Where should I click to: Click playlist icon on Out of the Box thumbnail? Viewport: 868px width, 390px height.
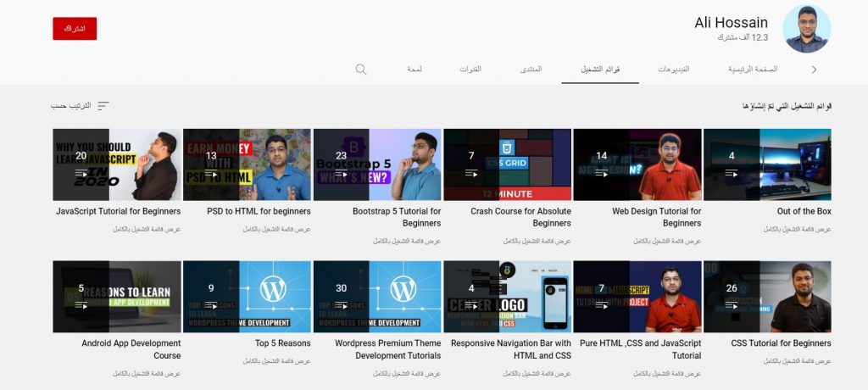pyautogui.click(x=732, y=174)
